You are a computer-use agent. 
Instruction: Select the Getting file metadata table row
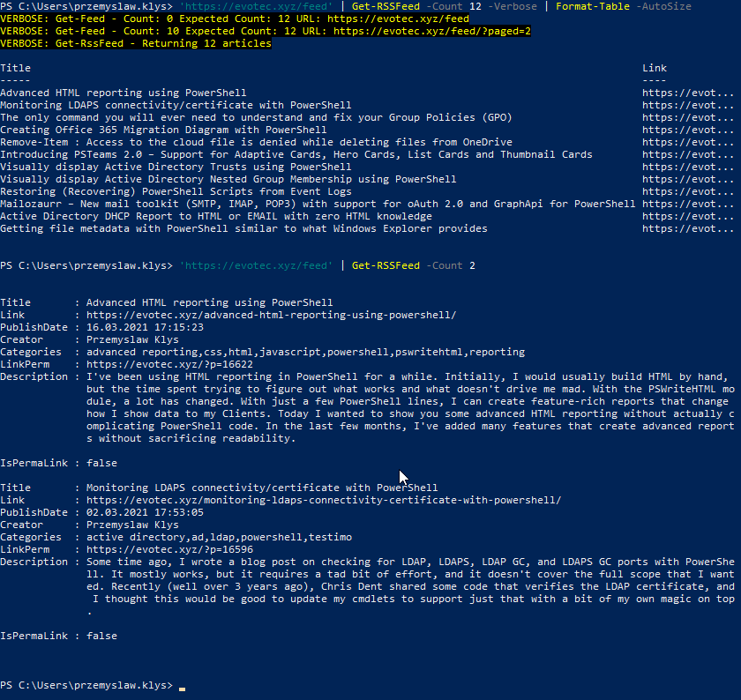click(x=243, y=228)
